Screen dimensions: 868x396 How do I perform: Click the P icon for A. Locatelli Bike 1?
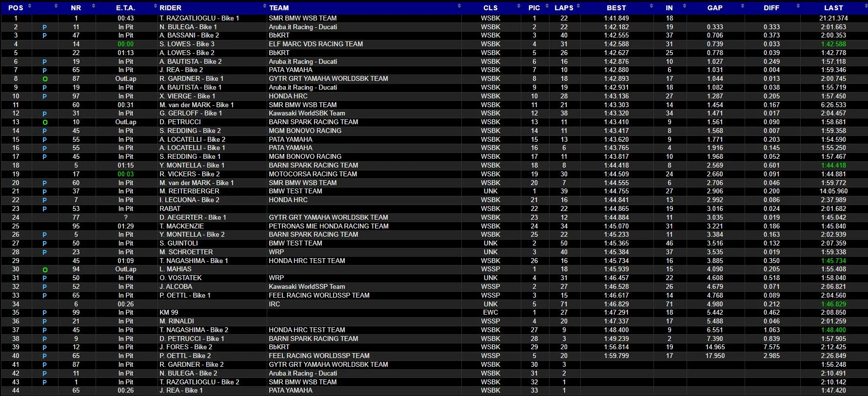click(x=45, y=148)
